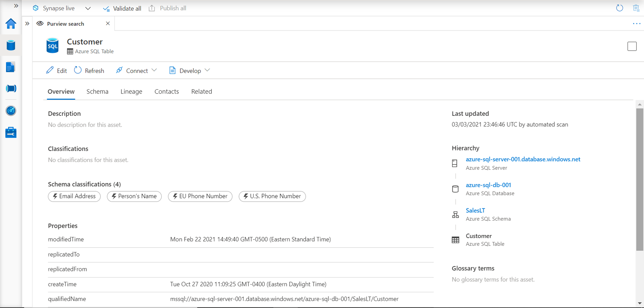This screenshot has height=308, width=644.
Task: Click the EU Phone Number classification tag
Action: [x=200, y=196]
